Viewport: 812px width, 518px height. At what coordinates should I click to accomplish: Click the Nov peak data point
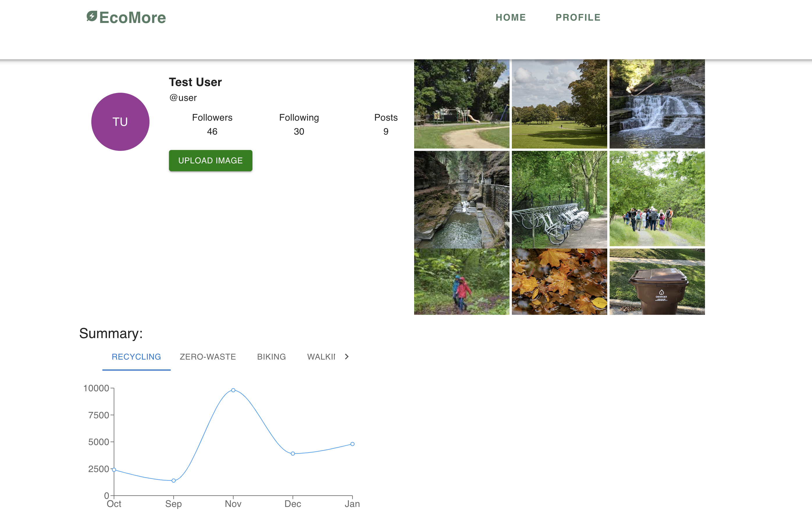[233, 390]
